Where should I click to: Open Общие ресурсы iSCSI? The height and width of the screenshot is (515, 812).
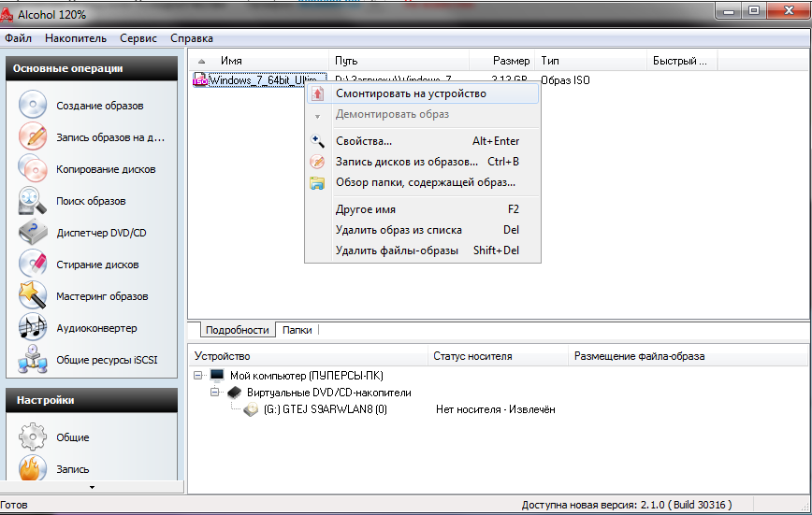(107, 360)
